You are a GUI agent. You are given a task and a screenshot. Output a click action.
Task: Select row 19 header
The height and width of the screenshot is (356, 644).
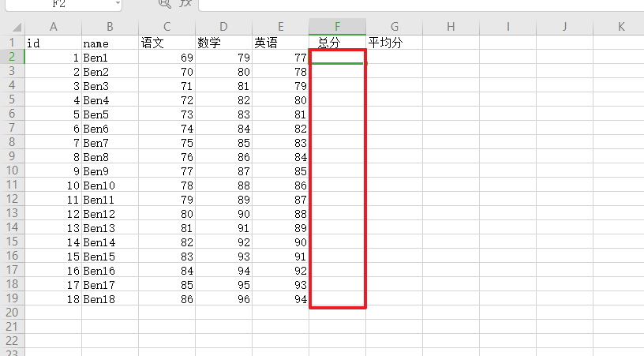pyautogui.click(x=12, y=299)
